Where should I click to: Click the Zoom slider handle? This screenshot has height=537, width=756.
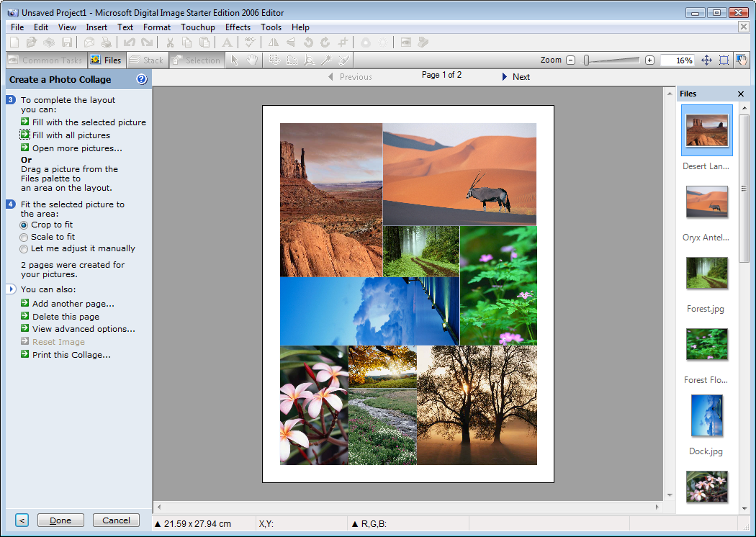586,60
